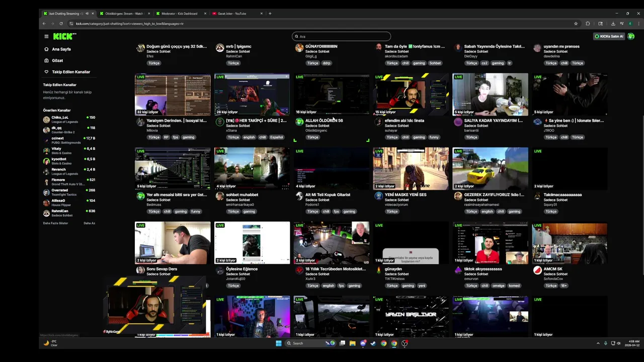644x362 pixels.
Task: Click the KICK logo
Action: tap(64, 36)
